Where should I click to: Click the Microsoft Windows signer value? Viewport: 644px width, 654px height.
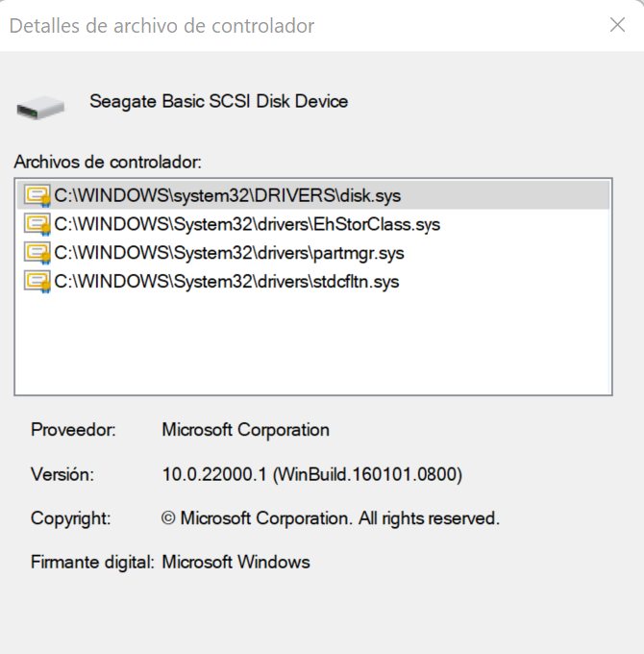point(235,563)
